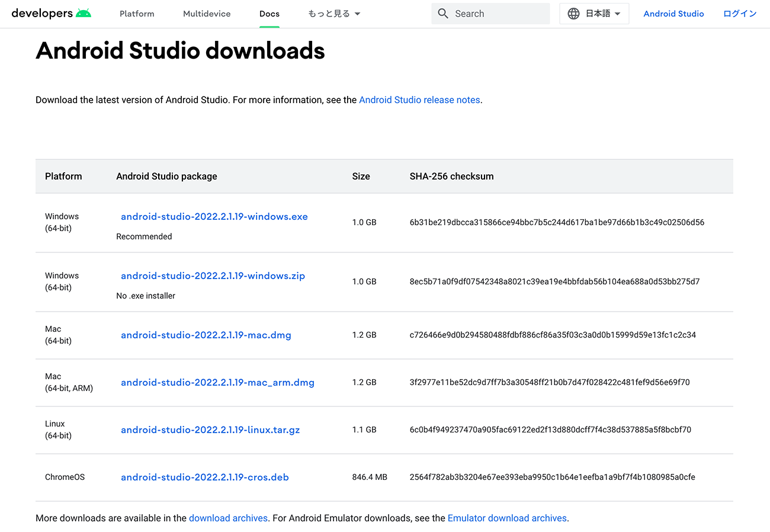Click the 846.4 MB size cell
Screen dimensions: 770x532
coord(370,477)
